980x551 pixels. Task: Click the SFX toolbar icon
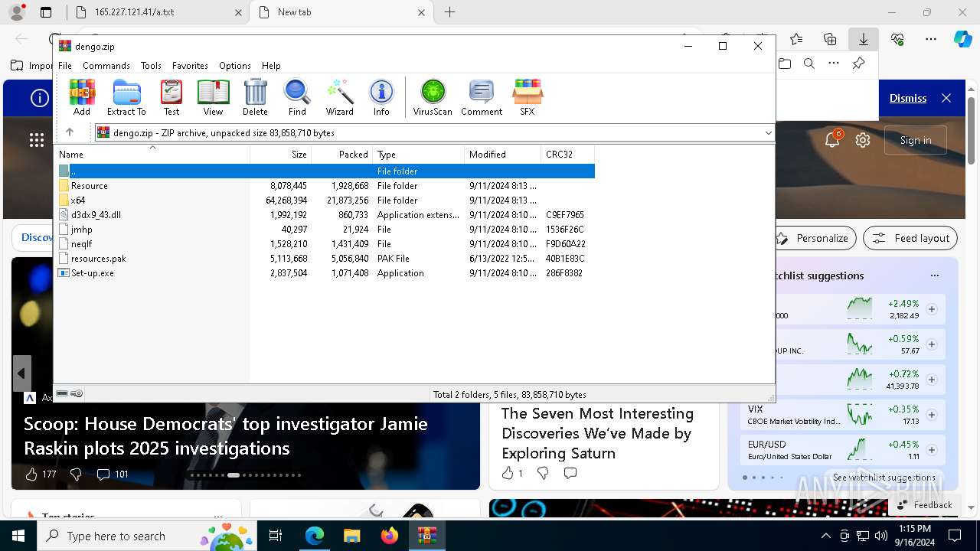tap(528, 97)
